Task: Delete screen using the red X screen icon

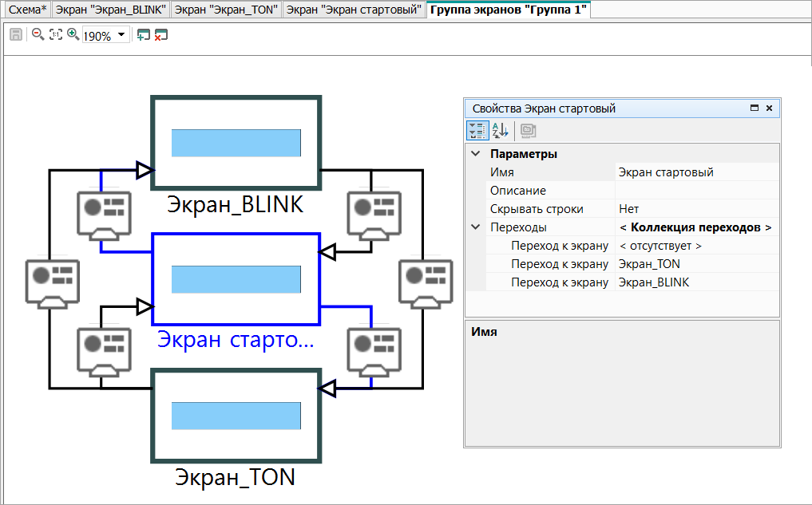Action: coord(160,35)
